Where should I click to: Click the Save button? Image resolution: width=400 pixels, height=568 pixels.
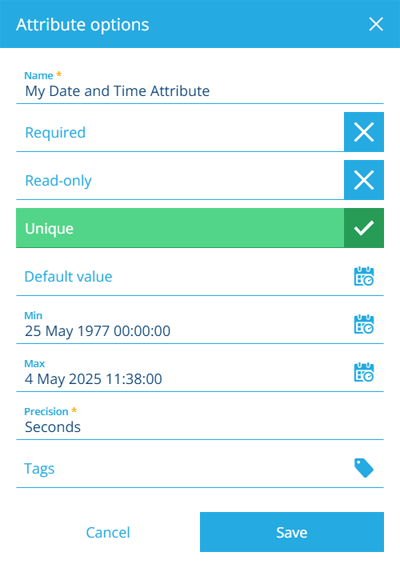pyautogui.click(x=292, y=532)
